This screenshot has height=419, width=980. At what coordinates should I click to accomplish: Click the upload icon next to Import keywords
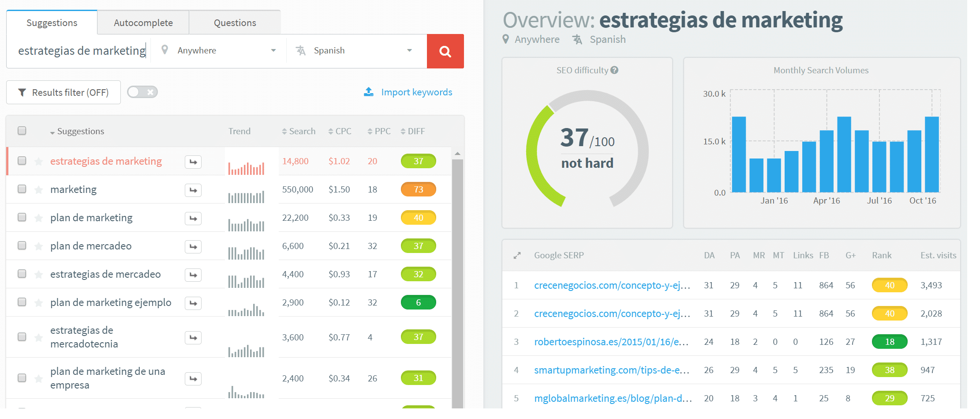(x=369, y=91)
